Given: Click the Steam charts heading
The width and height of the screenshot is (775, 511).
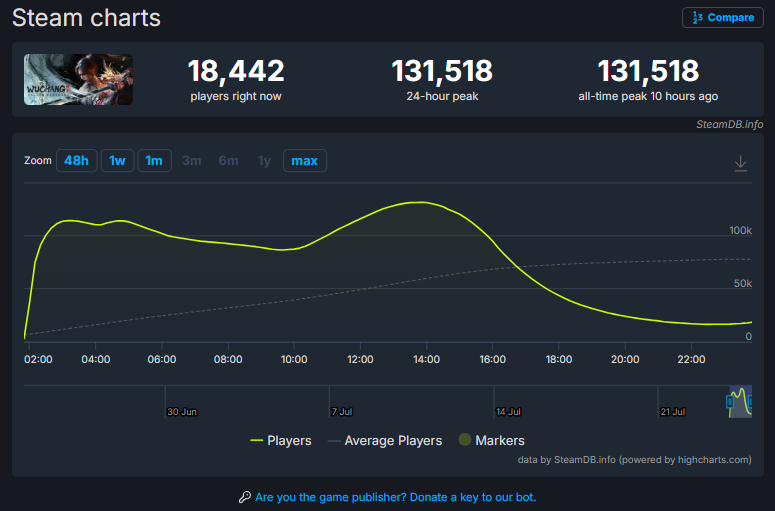Looking at the screenshot, I should pyautogui.click(x=86, y=18).
